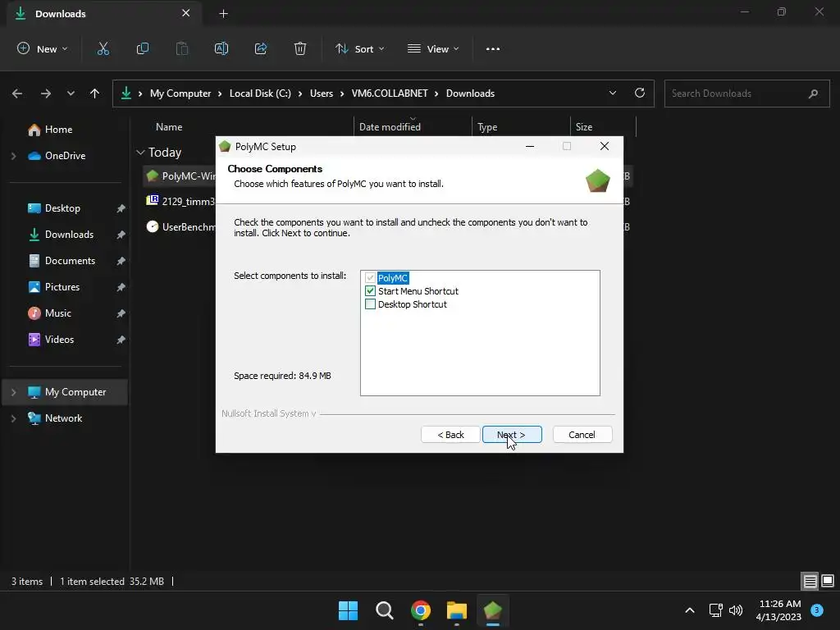Click Local Disk (C:) breadcrumb
This screenshot has height=630, width=840.
260,94
